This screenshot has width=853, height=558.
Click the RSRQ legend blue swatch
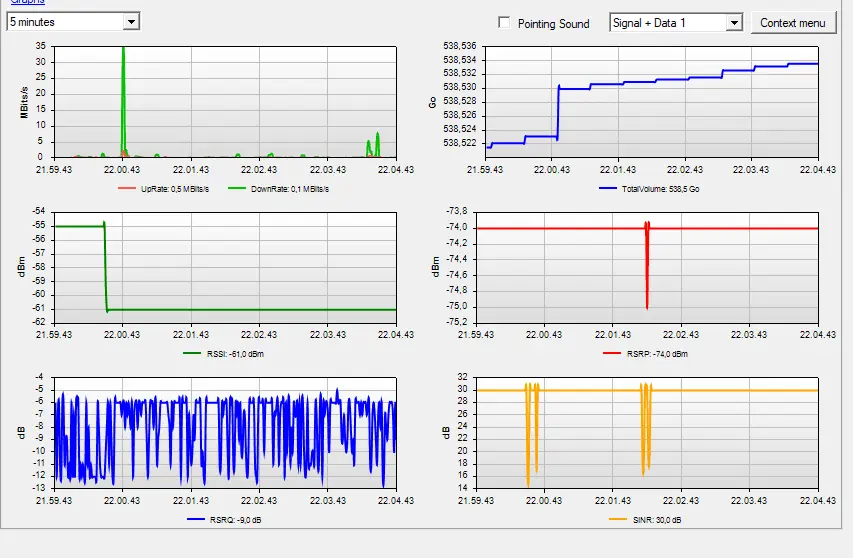pos(196,519)
